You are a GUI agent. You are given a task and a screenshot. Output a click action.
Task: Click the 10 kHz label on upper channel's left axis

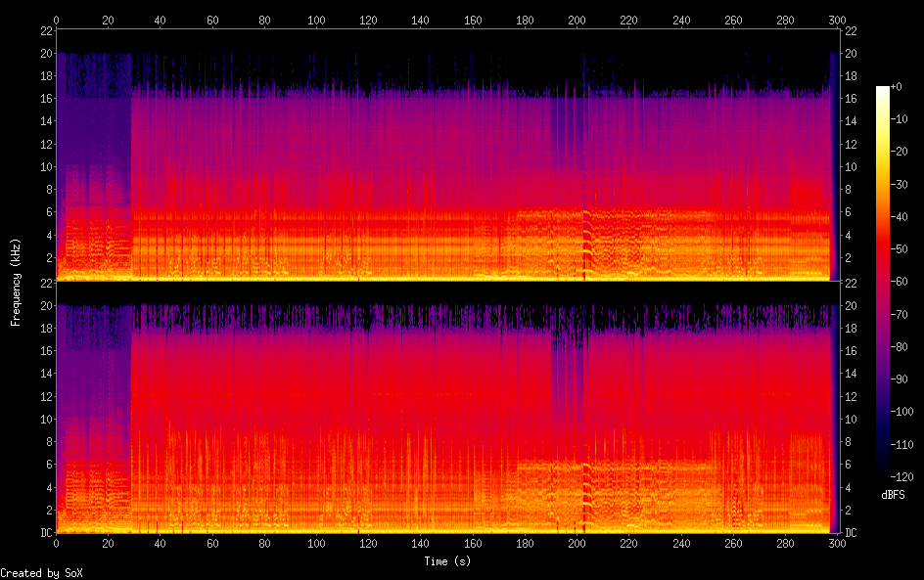coord(45,166)
